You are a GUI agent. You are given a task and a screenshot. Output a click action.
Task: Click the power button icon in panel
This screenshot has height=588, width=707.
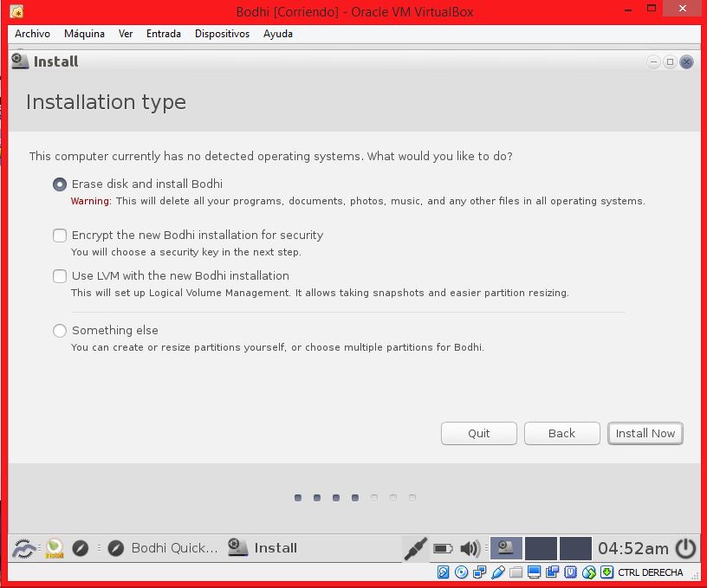coord(685,548)
